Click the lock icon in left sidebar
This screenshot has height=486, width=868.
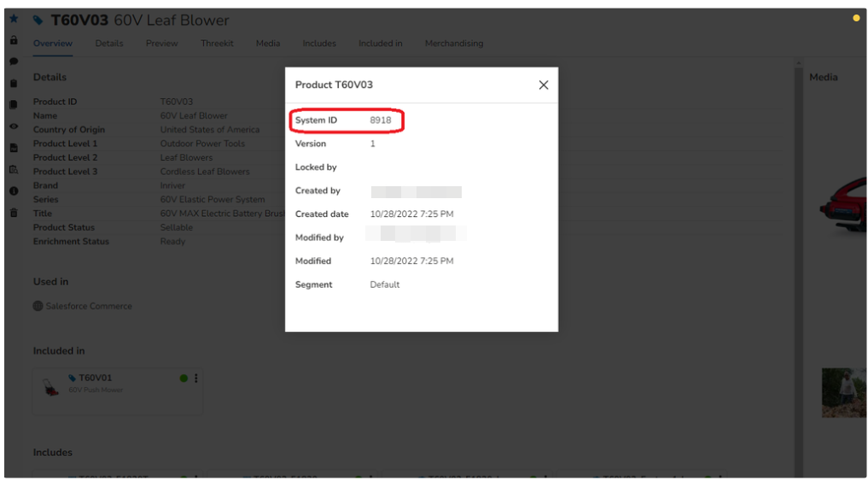13,40
